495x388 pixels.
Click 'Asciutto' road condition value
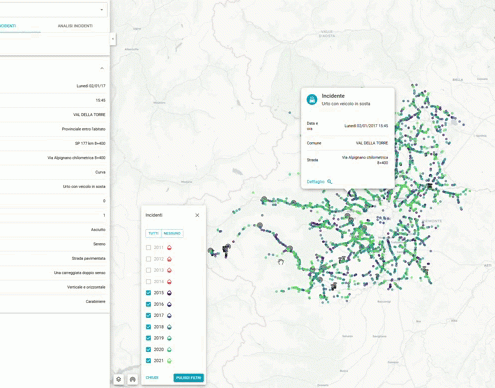pyautogui.click(x=98, y=230)
